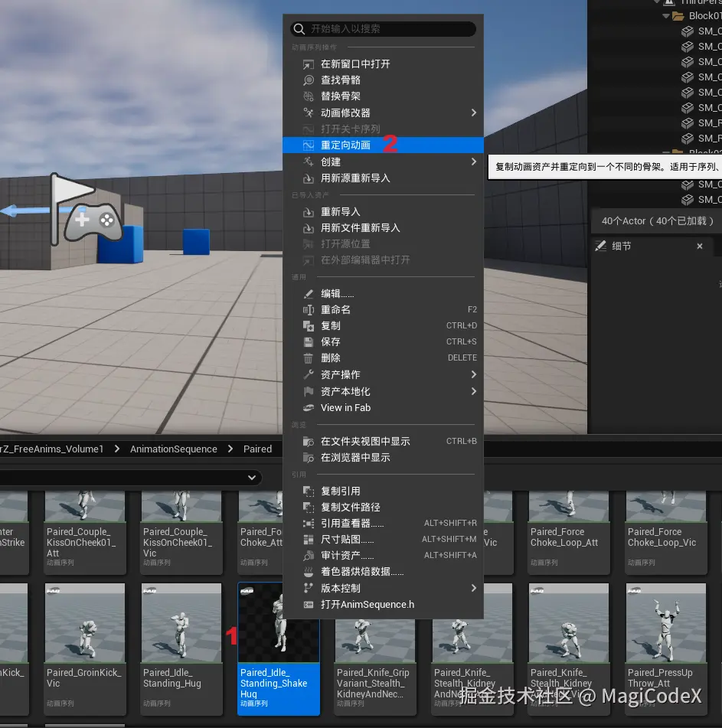Select Paired_Couple_KissOnCheek01_Vic asset

click(x=181, y=533)
